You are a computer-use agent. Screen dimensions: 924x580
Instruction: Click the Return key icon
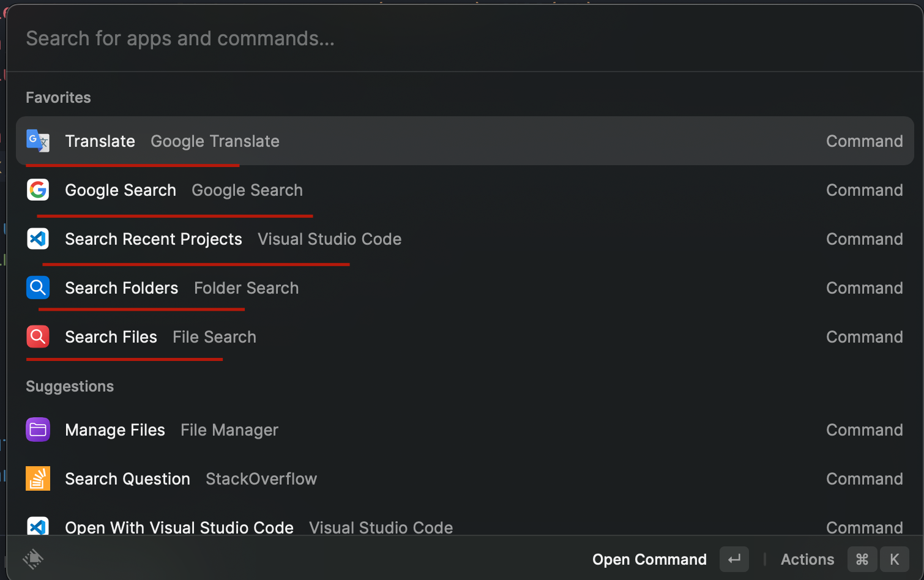(x=734, y=559)
